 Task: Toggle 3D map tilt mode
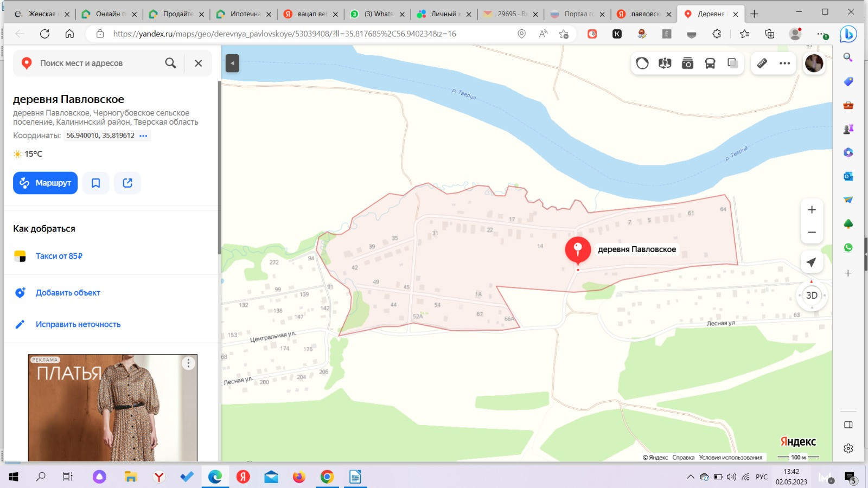(812, 296)
